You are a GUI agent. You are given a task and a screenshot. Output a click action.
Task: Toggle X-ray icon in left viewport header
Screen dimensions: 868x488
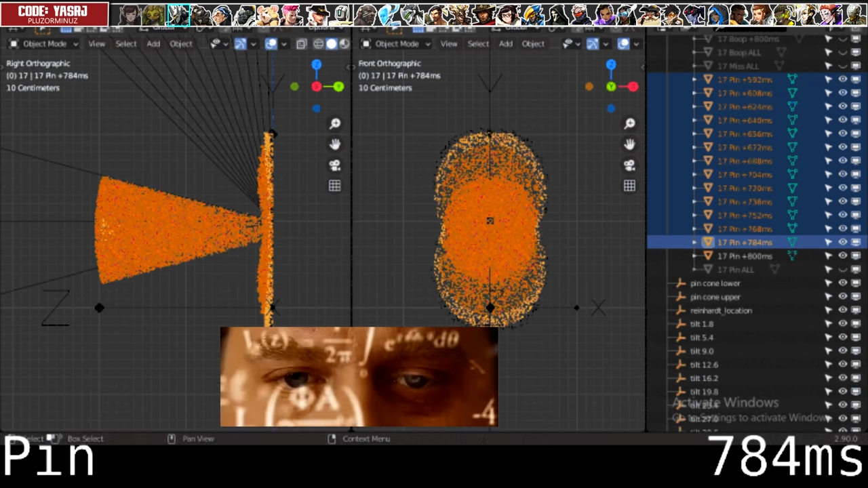[x=302, y=43]
